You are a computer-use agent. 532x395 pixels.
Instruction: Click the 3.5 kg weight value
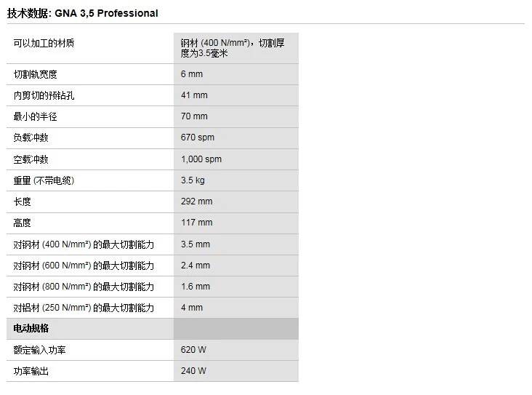click(193, 180)
